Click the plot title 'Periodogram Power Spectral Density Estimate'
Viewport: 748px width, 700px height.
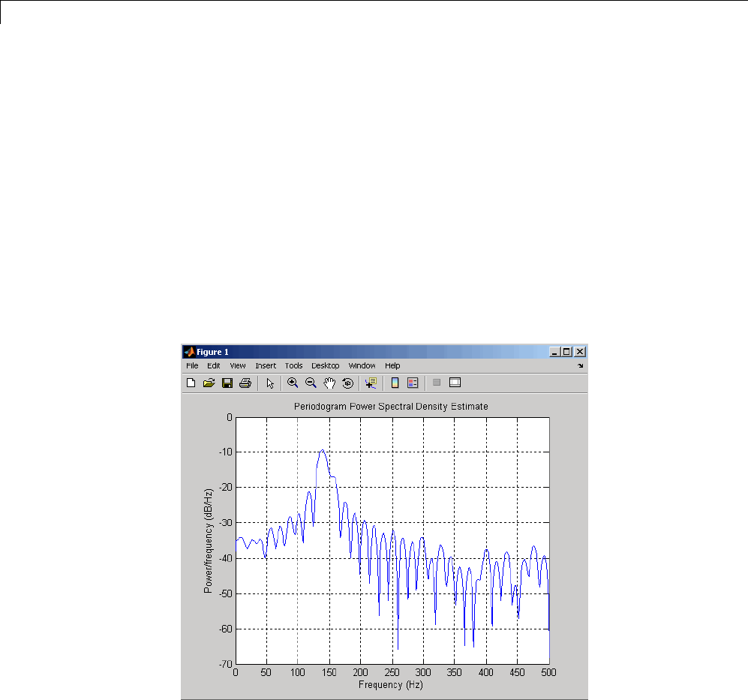click(391, 407)
